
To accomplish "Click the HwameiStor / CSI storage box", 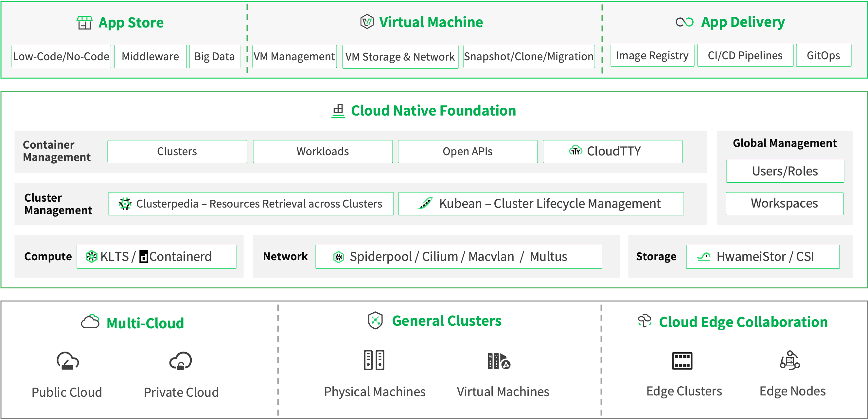I will 762,257.
